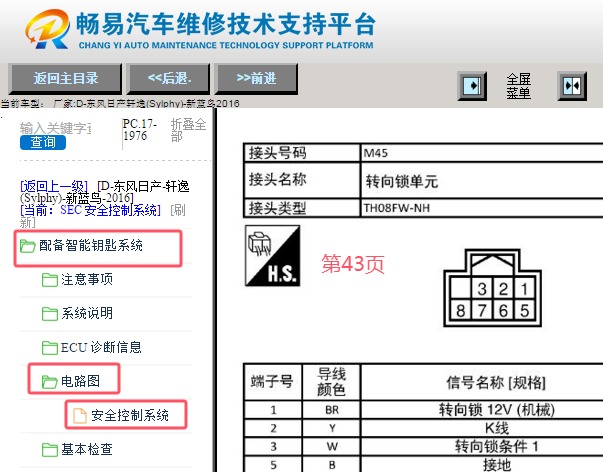Click the 端子号 column header
The image size is (603, 472).
(x=273, y=382)
